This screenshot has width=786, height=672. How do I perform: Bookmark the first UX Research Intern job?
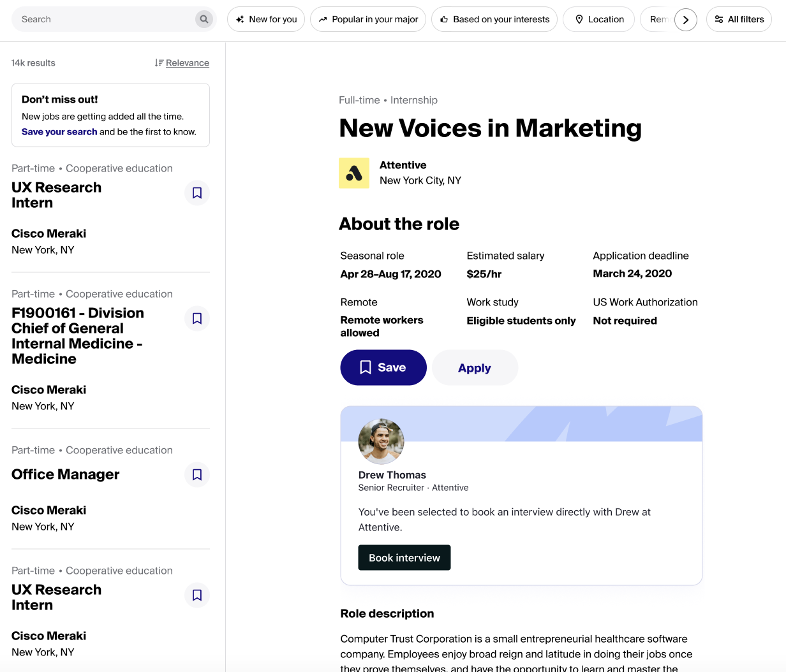pos(197,193)
